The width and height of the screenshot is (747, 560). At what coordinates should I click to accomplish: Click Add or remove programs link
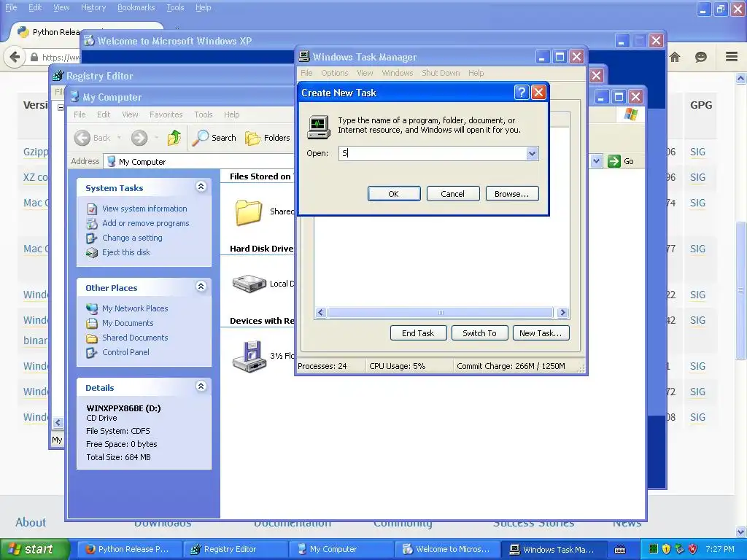pos(146,223)
